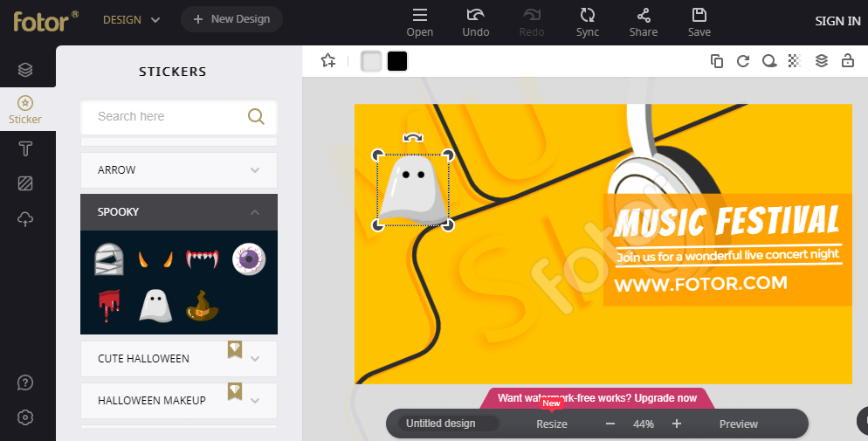Click SIGN IN
The height and width of the screenshot is (441, 868).
click(x=837, y=21)
